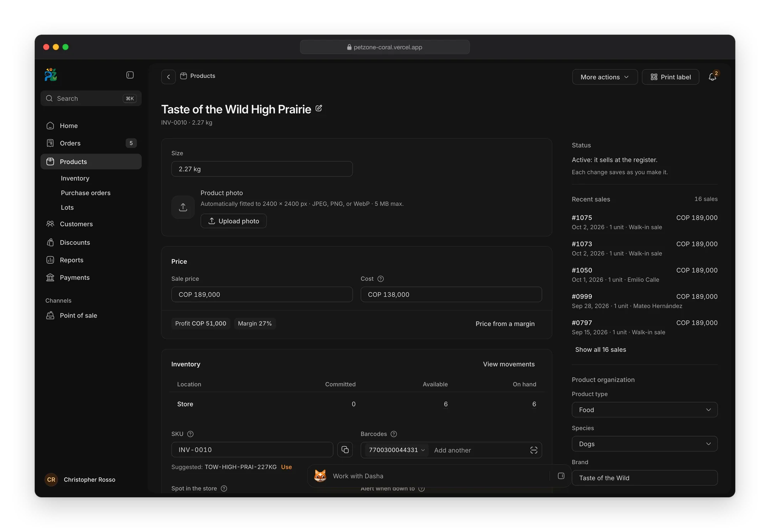Show the SKU help question icon
Image resolution: width=770 pixels, height=532 pixels.
(190, 434)
